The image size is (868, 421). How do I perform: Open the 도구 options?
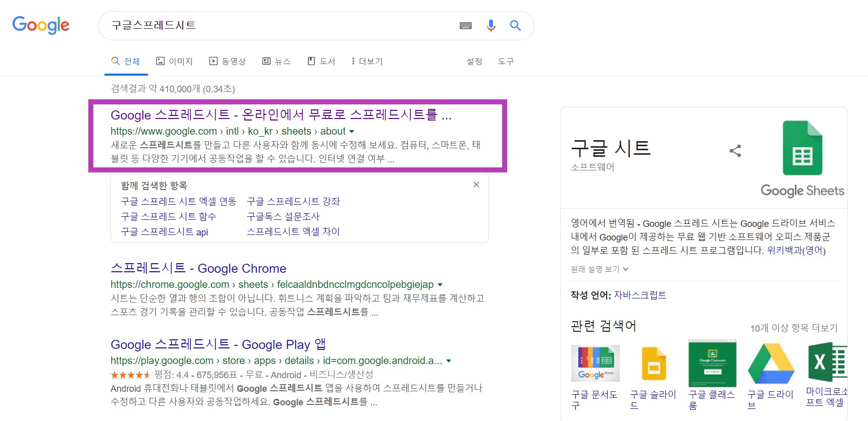tap(506, 62)
